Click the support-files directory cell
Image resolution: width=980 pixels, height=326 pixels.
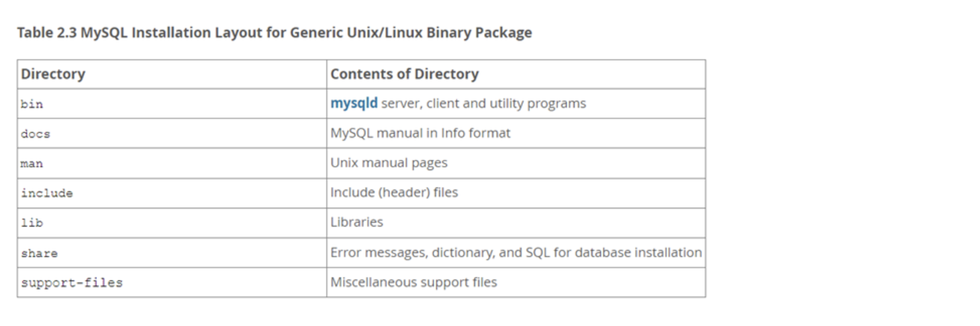[x=172, y=282]
